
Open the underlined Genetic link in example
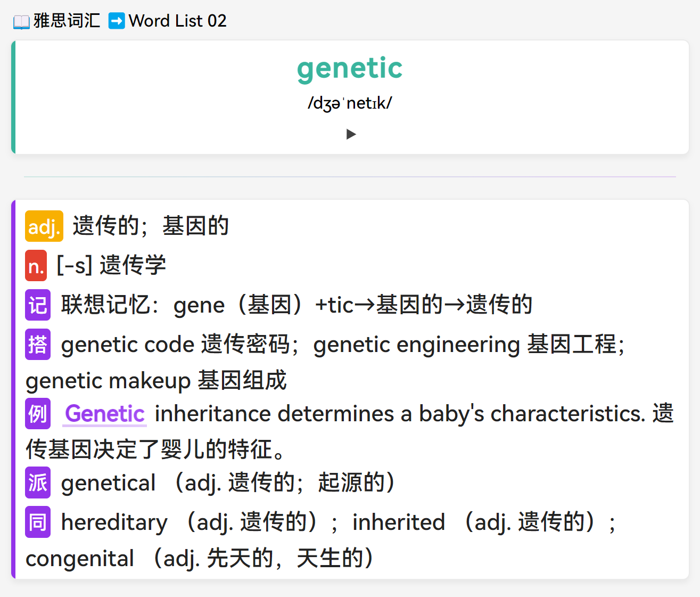point(105,414)
